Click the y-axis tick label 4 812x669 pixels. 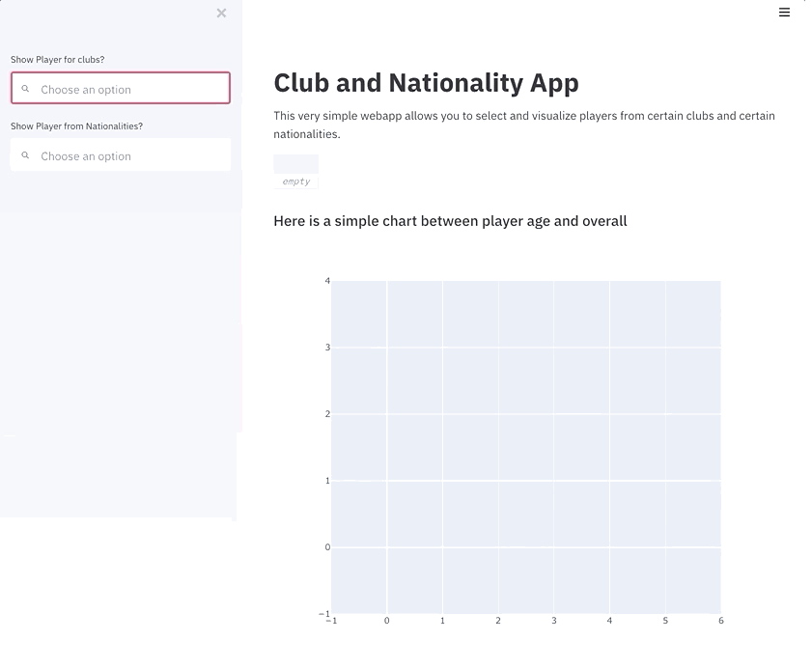(327, 281)
